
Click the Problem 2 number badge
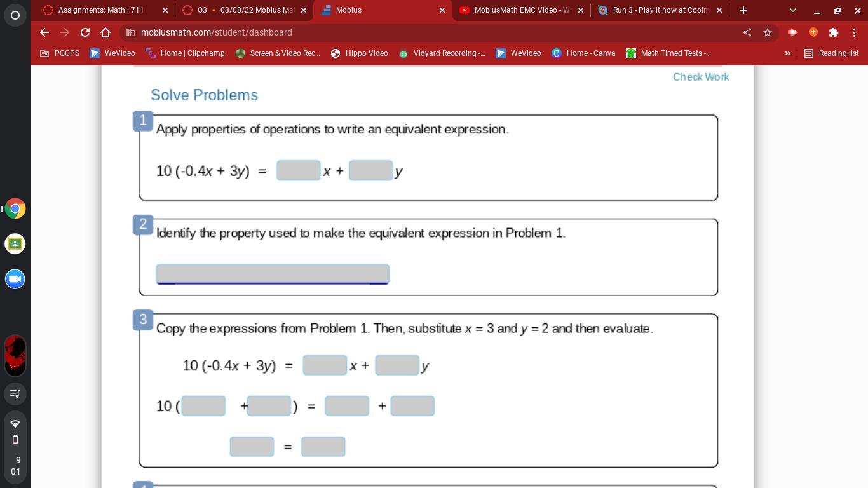143,224
